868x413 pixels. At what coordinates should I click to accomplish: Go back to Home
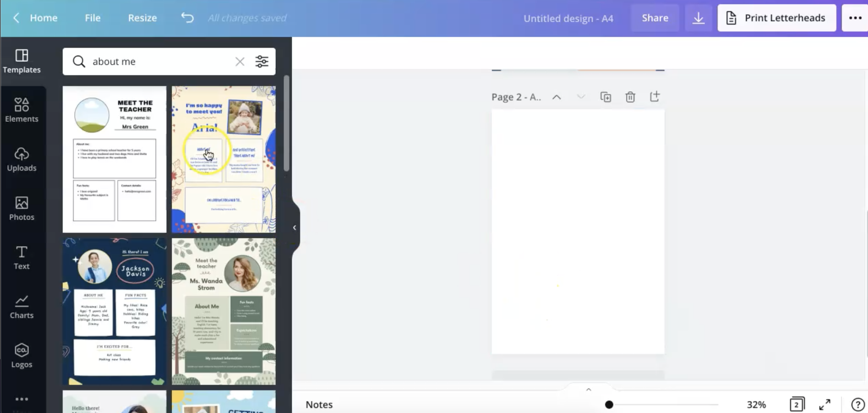(x=35, y=18)
